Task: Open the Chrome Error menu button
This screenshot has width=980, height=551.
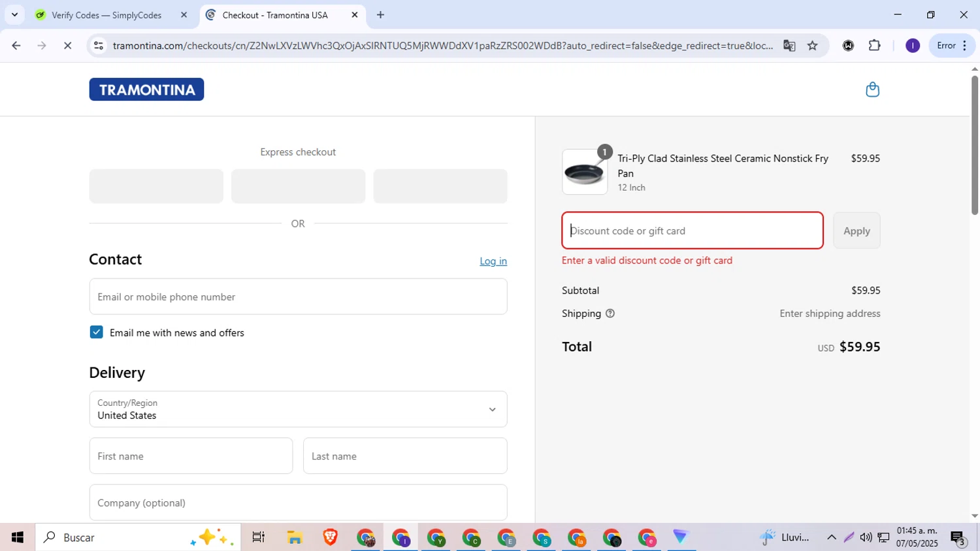Action: click(x=952, y=46)
